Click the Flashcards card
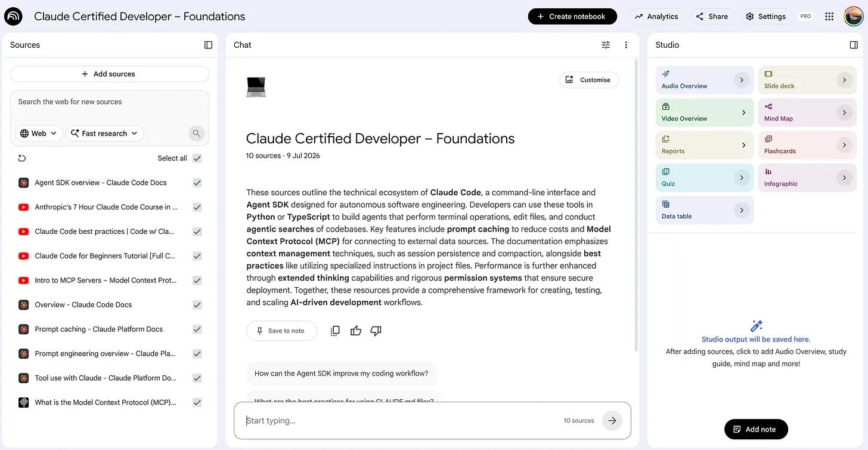 807,145
